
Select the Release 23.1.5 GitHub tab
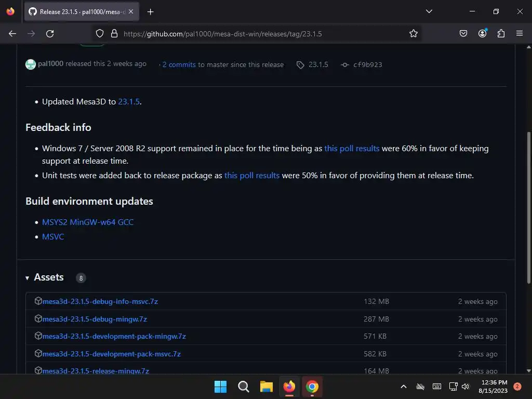(82, 11)
